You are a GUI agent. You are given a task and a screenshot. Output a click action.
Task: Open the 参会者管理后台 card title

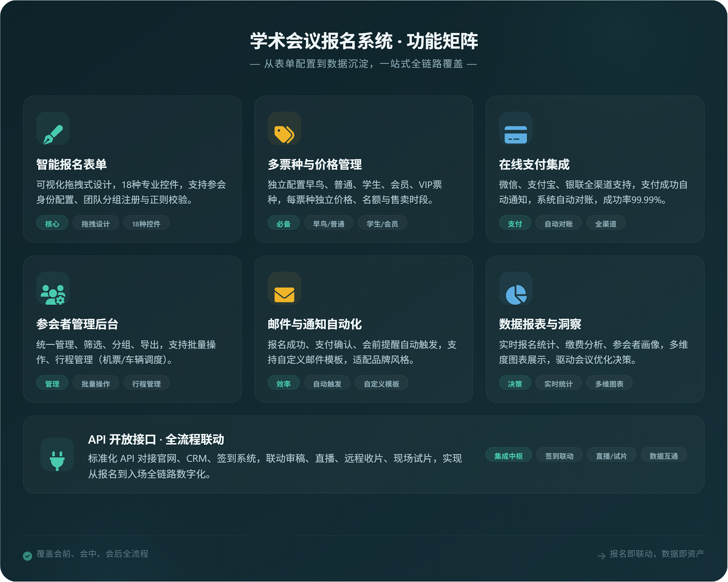pos(77,325)
